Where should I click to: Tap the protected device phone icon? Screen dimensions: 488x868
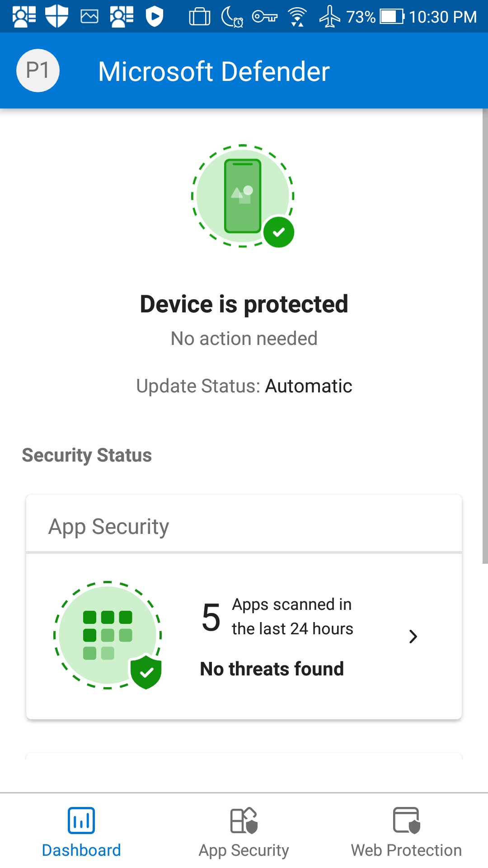(243, 196)
